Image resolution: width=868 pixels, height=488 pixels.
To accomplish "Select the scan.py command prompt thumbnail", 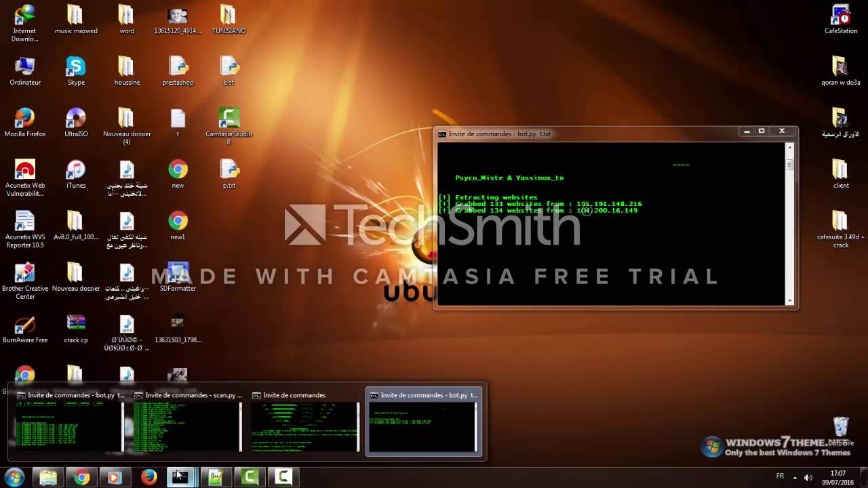I will 187,421.
